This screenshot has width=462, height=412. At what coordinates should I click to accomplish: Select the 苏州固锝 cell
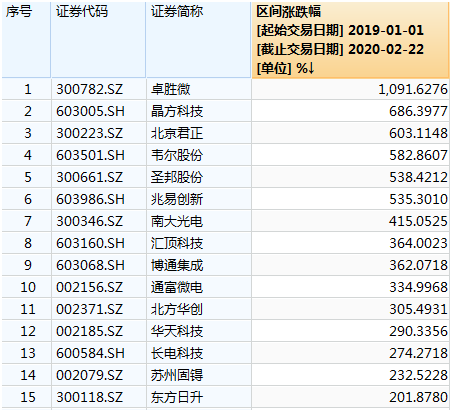tap(199, 375)
